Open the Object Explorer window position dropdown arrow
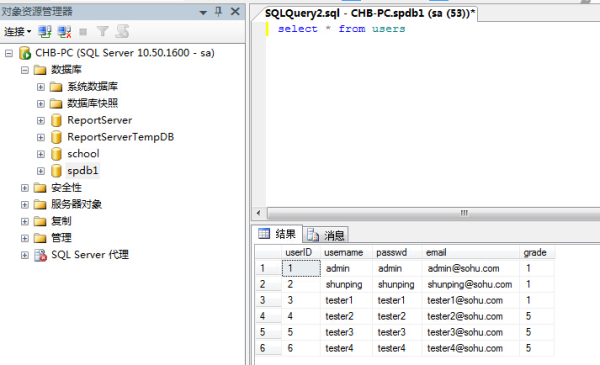 (x=203, y=13)
